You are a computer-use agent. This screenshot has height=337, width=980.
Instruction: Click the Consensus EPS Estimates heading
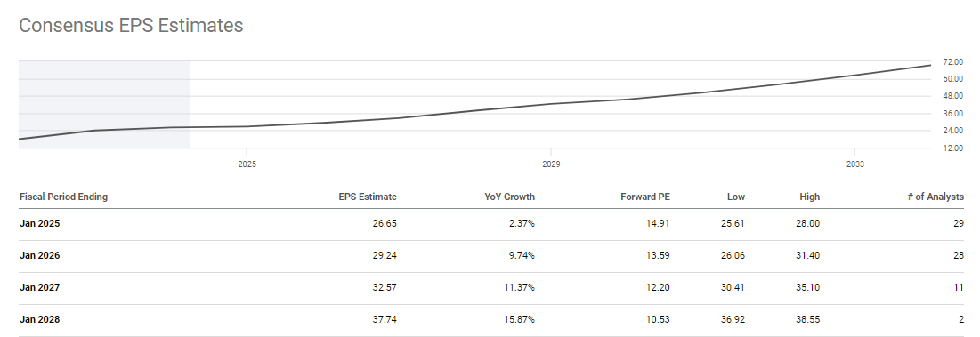(x=131, y=26)
